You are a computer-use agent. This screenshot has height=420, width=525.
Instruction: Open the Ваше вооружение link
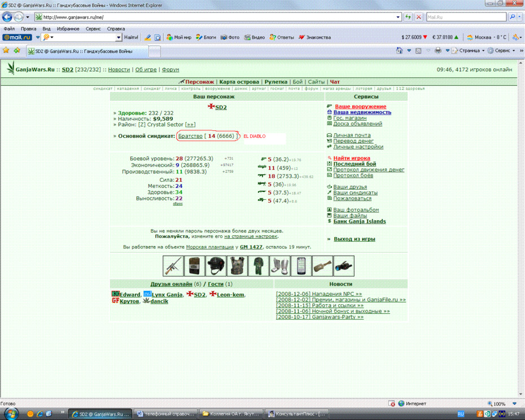point(360,107)
